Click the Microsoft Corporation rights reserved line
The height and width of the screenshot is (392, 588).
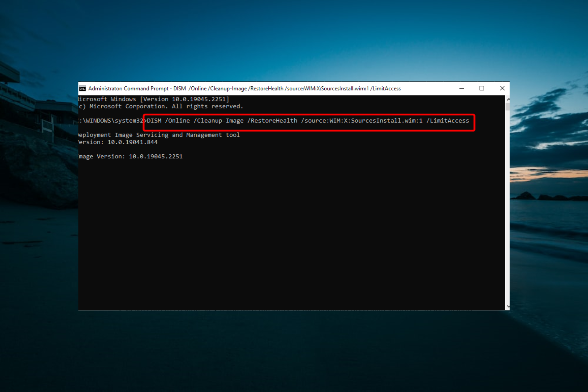pyautogui.click(x=161, y=106)
